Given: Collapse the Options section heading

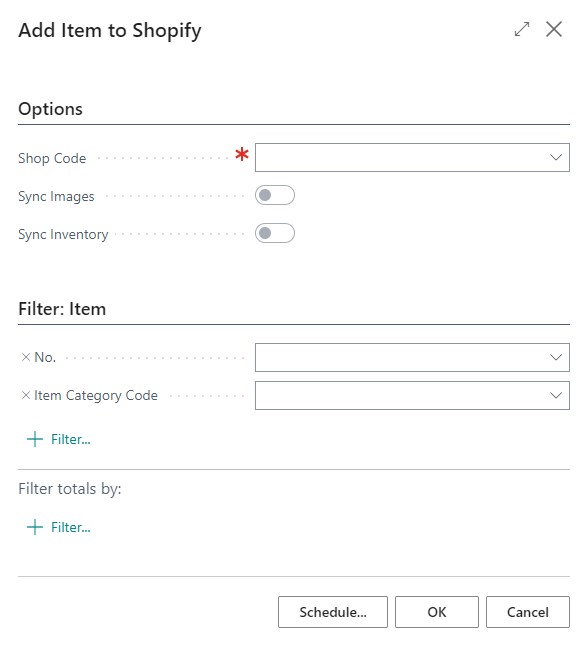Looking at the screenshot, I should [50, 109].
